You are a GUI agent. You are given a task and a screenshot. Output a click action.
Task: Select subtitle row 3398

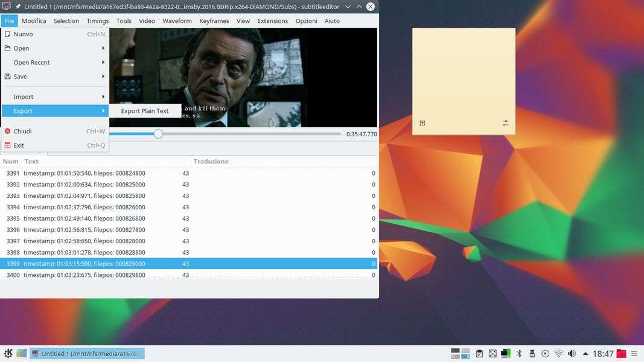coord(188,252)
